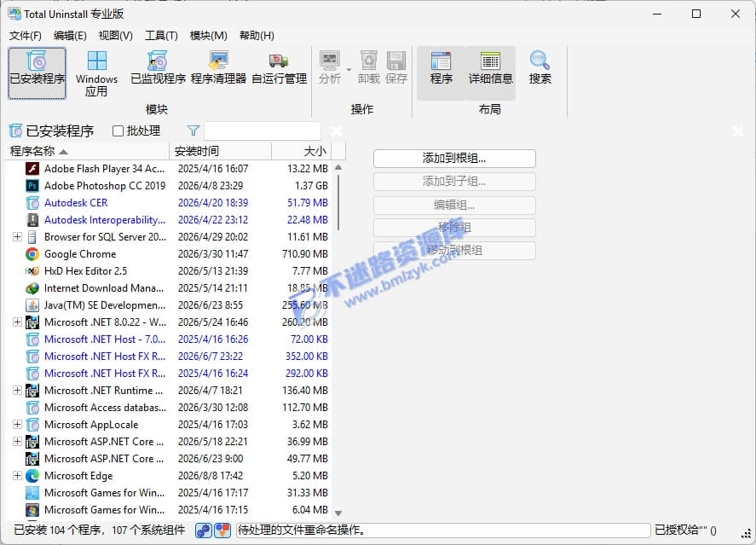Click the 添加到根组 button
Viewport: 756px width, 545px height.
pos(454,158)
